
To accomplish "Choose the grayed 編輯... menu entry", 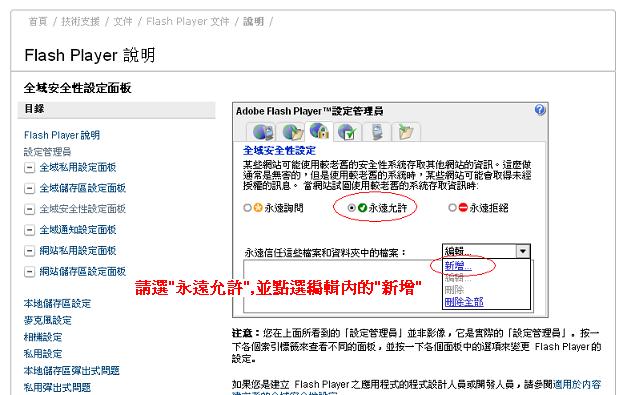I will [458, 277].
